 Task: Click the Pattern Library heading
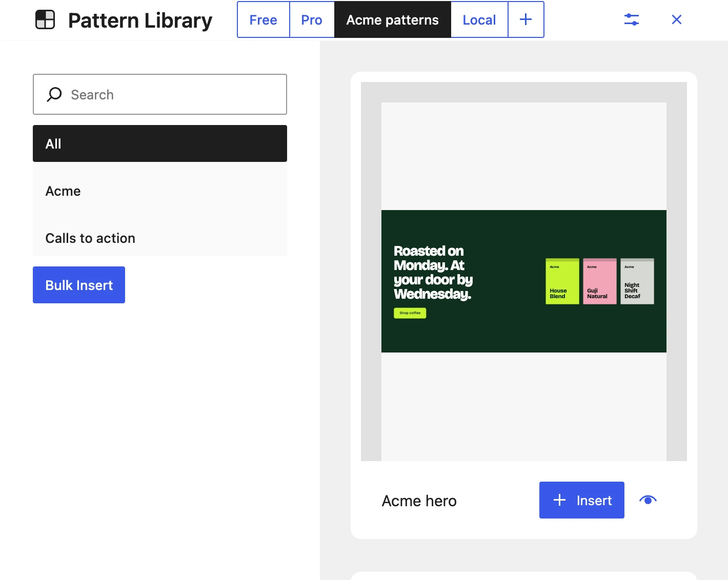click(140, 20)
